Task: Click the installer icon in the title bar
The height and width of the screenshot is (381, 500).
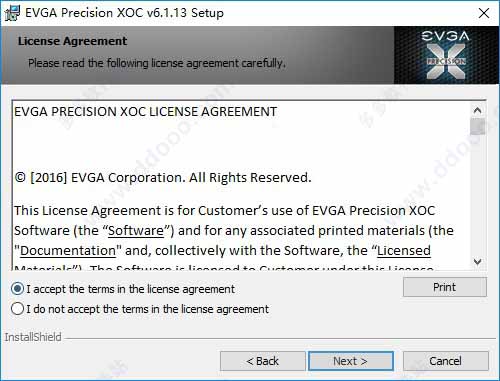Action: (x=12, y=13)
